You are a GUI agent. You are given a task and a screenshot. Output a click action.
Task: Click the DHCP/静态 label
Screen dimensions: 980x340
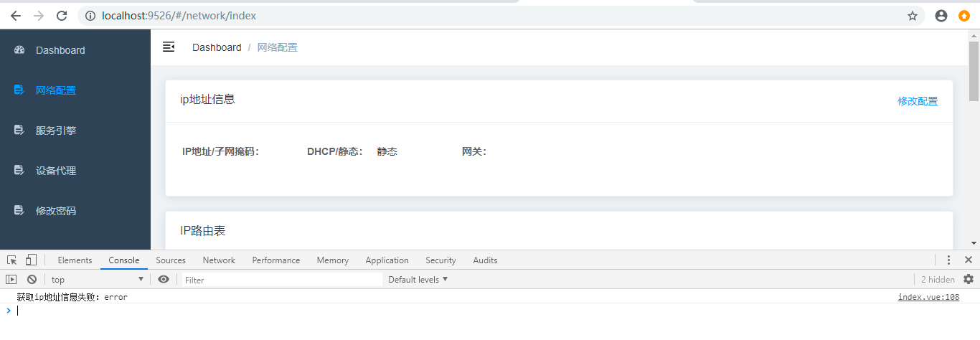pyautogui.click(x=335, y=151)
